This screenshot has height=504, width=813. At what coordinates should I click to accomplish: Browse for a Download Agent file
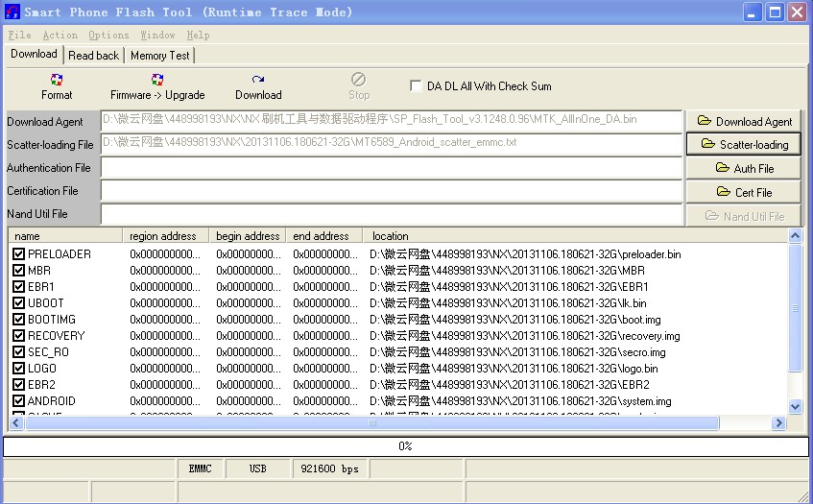[x=744, y=121]
